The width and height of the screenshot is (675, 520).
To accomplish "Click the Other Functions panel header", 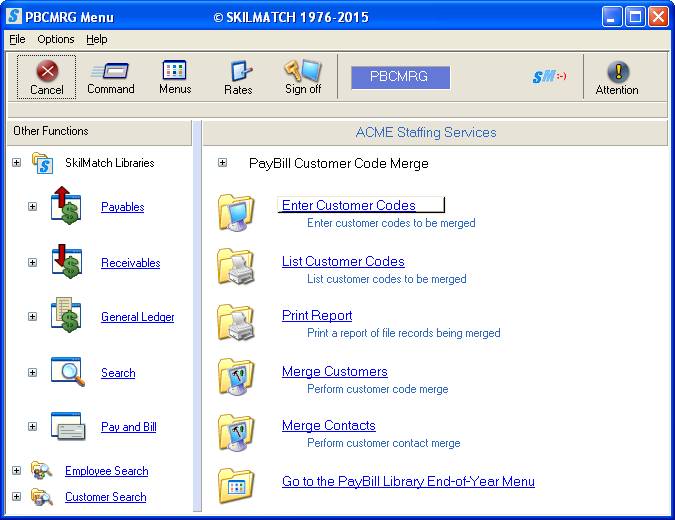I will click(99, 132).
